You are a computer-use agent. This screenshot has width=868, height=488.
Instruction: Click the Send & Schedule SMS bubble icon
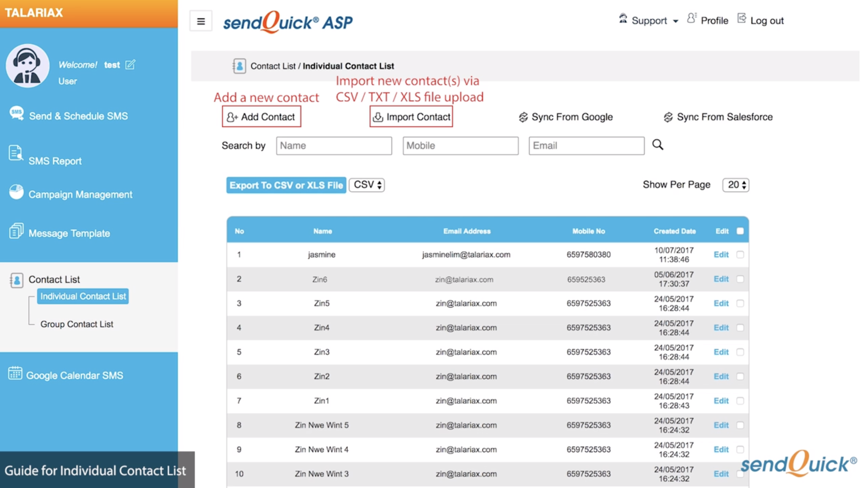tap(16, 113)
